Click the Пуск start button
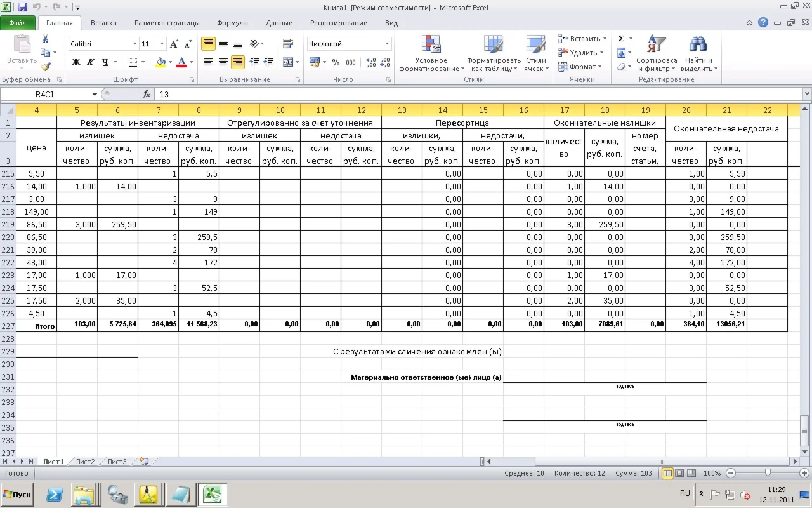The width and height of the screenshot is (812, 508). pyautogui.click(x=18, y=494)
